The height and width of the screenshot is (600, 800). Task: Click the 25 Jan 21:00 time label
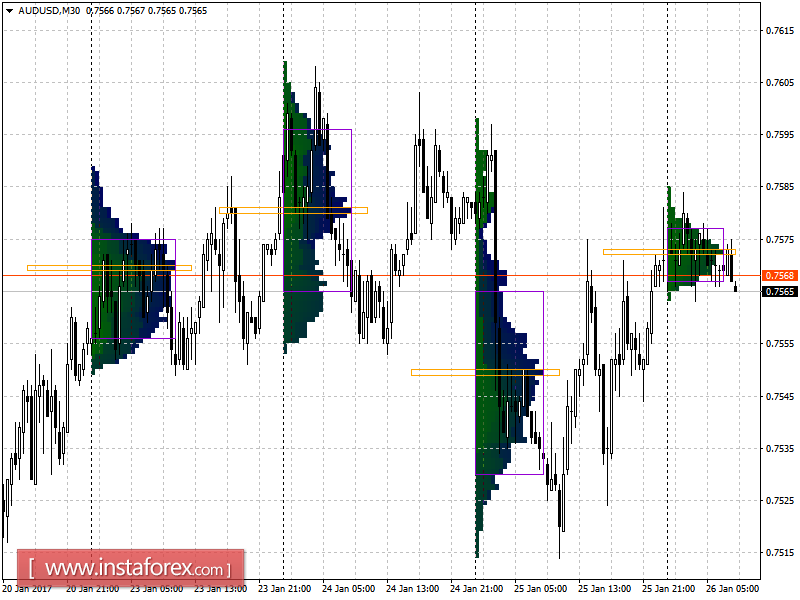pyautogui.click(x=668, y=589)
